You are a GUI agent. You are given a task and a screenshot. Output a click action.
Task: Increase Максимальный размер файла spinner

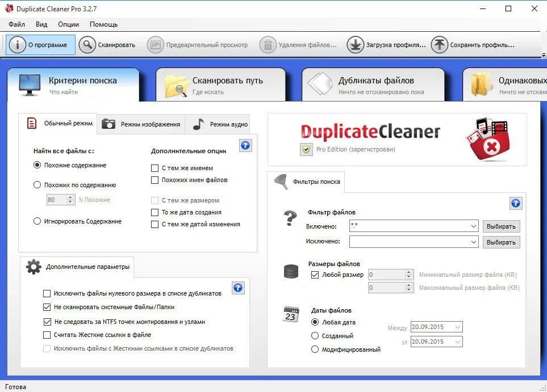409,285
